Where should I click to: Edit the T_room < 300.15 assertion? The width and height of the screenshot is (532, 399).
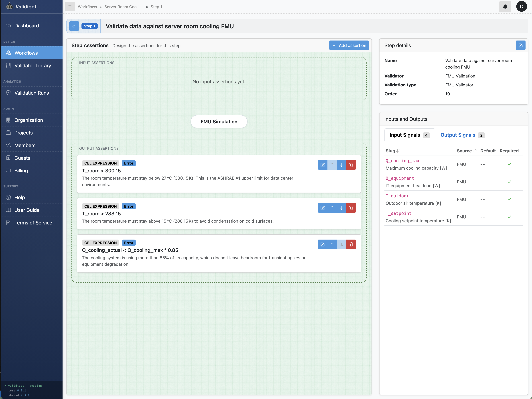pos(323,165)
